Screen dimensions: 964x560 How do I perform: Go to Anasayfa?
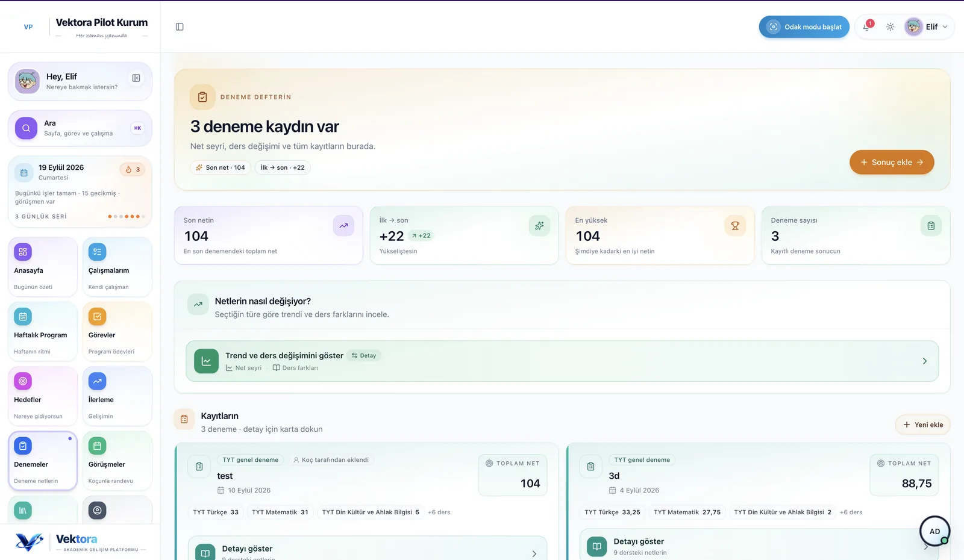tap(43, 267)
